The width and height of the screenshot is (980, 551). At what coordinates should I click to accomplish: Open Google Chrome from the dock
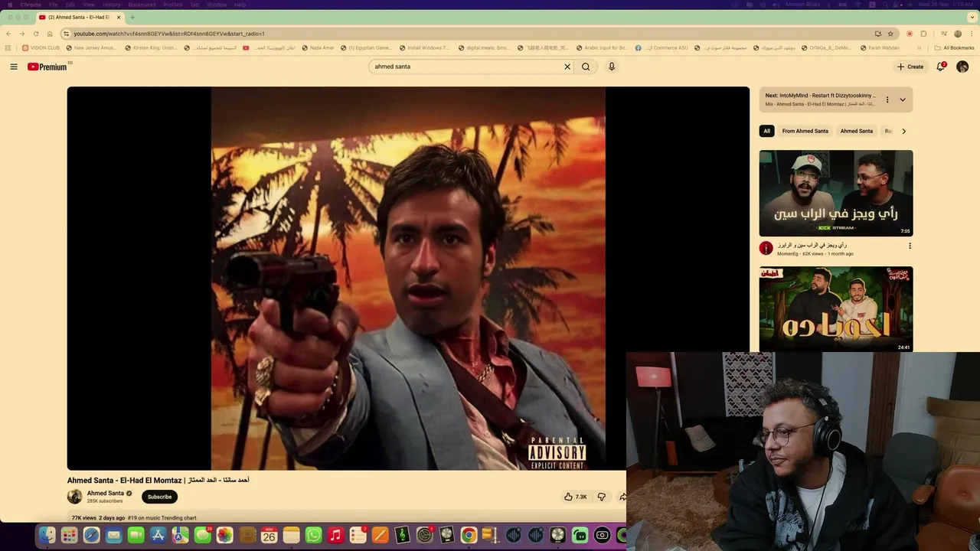coord(469,536)
